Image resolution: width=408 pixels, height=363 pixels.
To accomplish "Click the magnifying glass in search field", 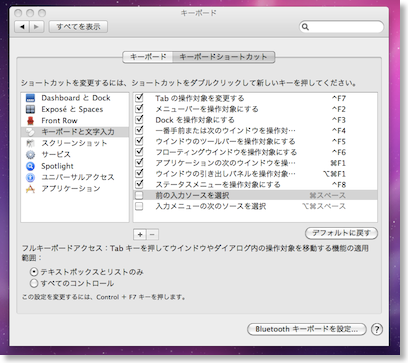I will click(x=305, y=27).
